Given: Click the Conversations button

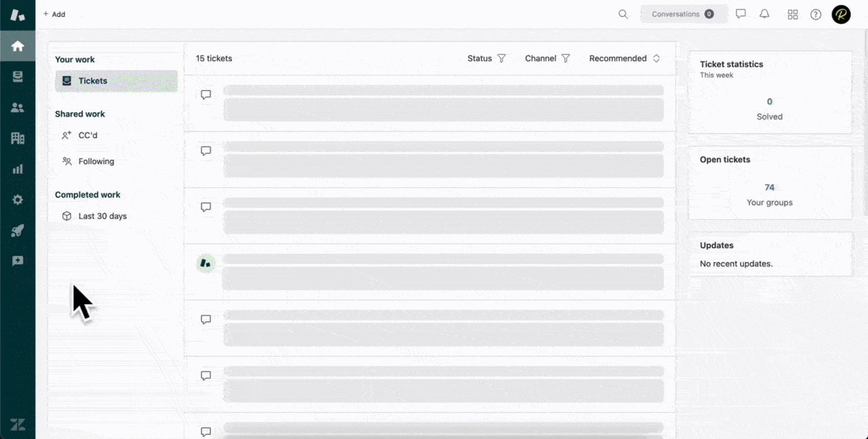Looking at the screenshot, I should click(682, 14).
